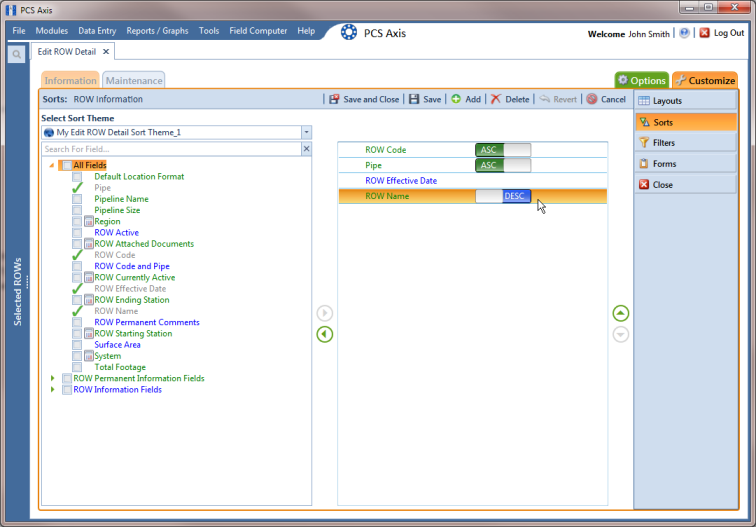Expand the Selected ROWs side panel
The image size is (756, 527).
18,292
